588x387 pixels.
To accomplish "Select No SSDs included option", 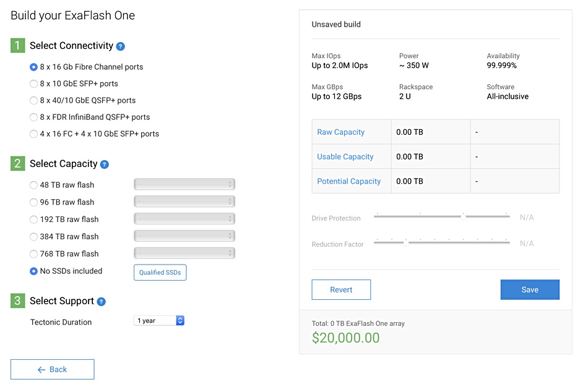I will tap(34, 271).
